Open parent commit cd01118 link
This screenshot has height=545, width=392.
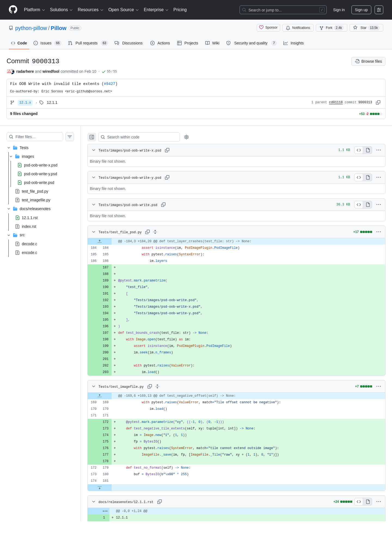(x=336, y=102)
